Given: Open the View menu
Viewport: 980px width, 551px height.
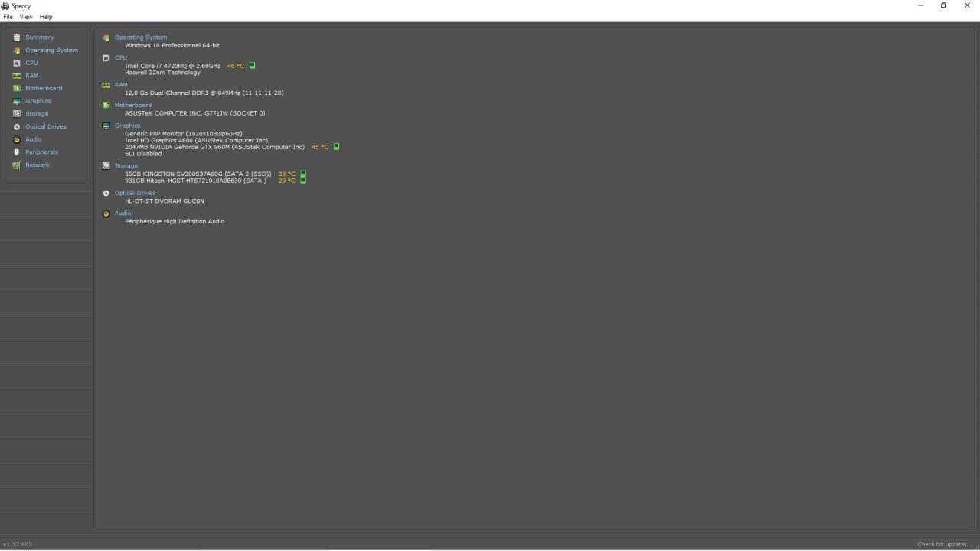Looking at the screenshot, I should point(26,17).
